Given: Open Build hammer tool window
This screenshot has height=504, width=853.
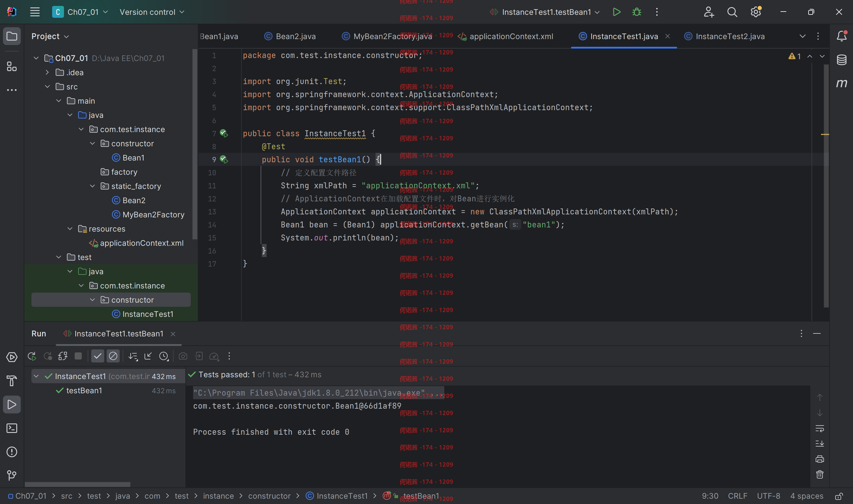Looking at the screenshot, I should [x=12, y=381].
